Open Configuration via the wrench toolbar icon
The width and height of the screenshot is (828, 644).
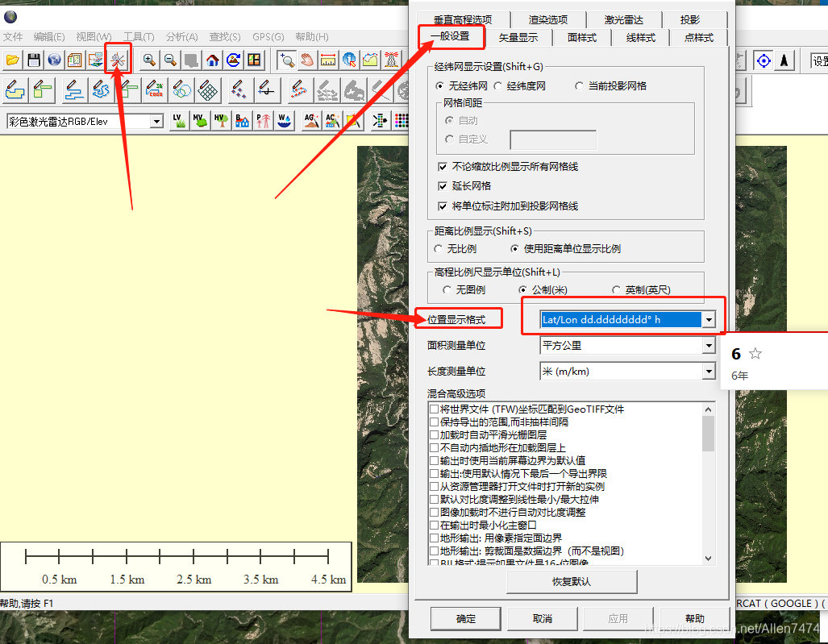click(118, 60)
